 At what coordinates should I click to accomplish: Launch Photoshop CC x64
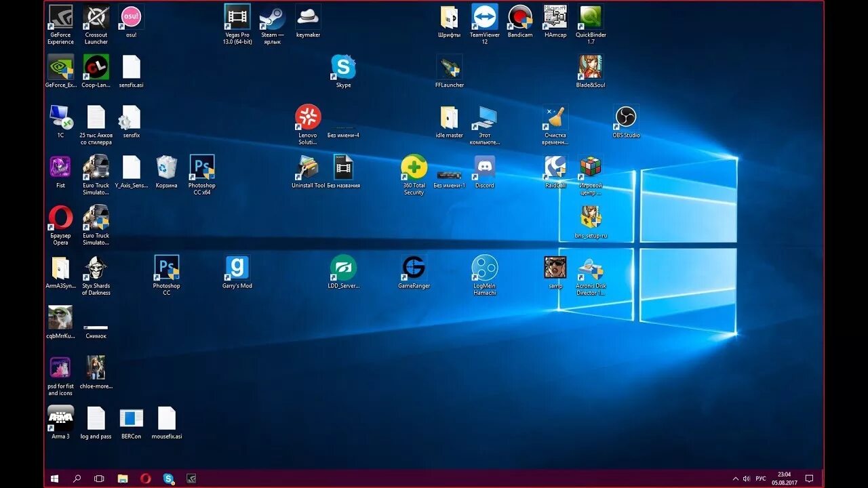point(201,168)
